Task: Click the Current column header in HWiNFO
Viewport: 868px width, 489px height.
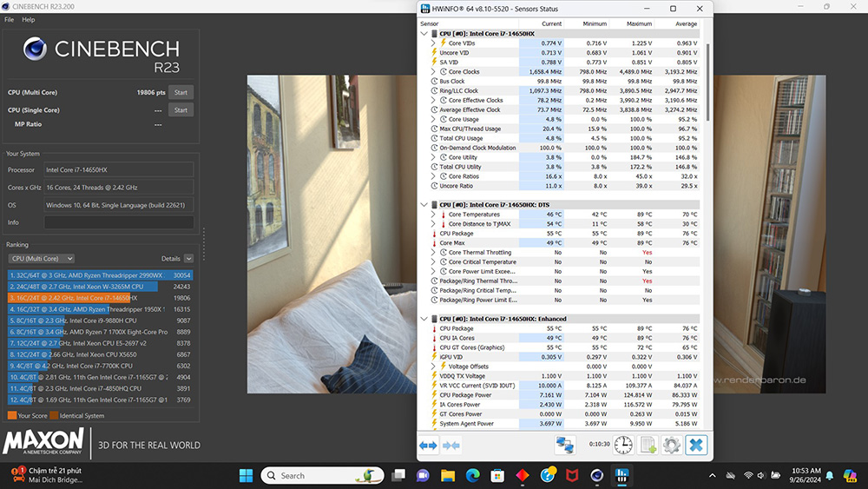Action: pyautogui.click(x=551, y=23)
